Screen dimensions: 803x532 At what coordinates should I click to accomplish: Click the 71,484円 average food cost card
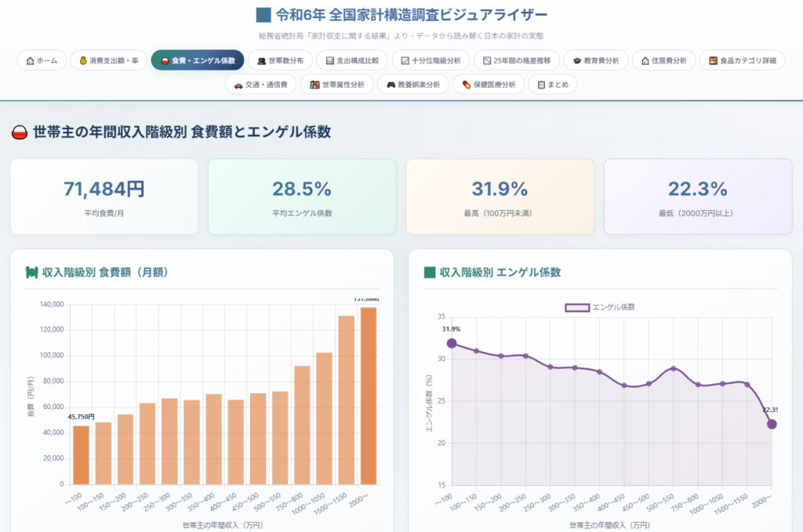(104, 196)
